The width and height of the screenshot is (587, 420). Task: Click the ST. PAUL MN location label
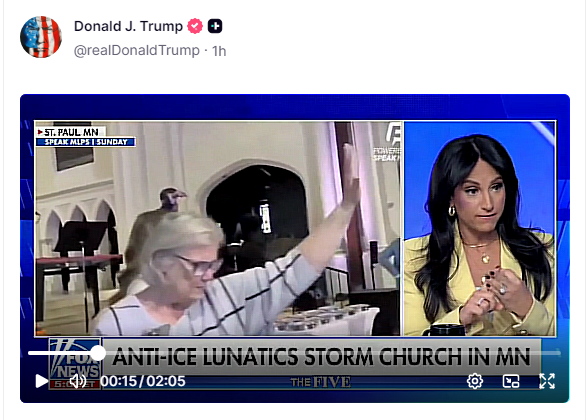click(71, 132)
